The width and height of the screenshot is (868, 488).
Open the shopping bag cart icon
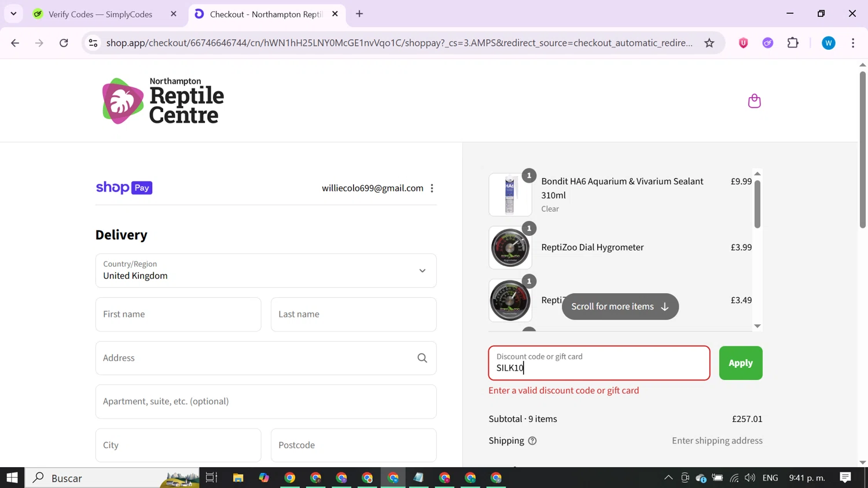[754, 101]
